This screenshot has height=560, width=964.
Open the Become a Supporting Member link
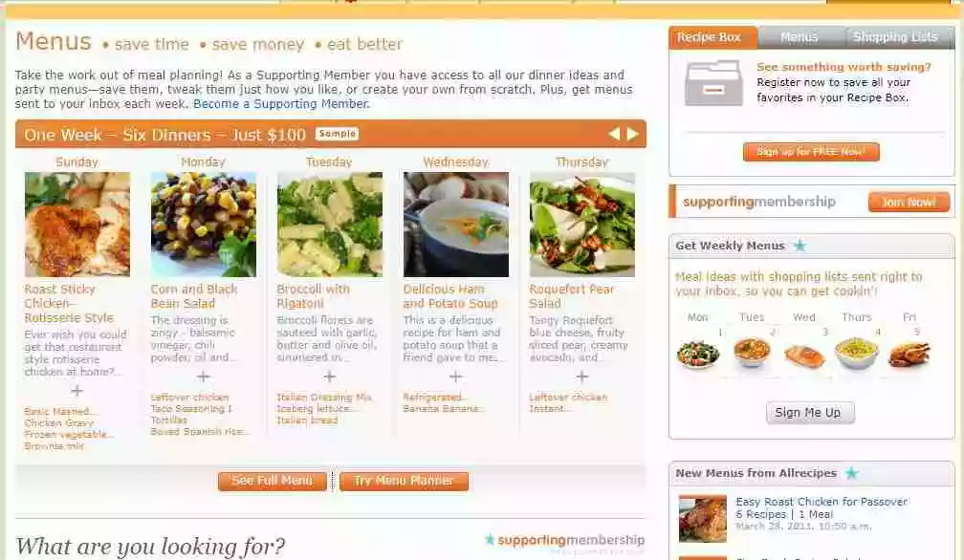click(x=281, y=104)
